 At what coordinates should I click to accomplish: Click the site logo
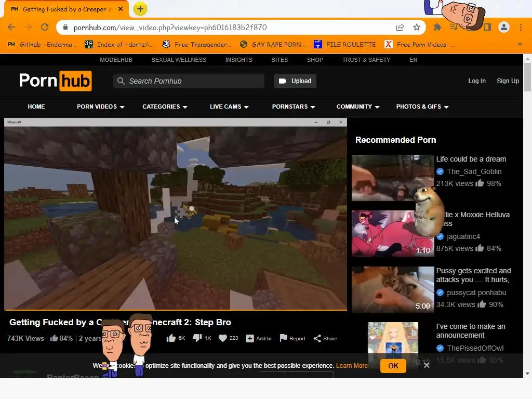[x=55, y=81]
